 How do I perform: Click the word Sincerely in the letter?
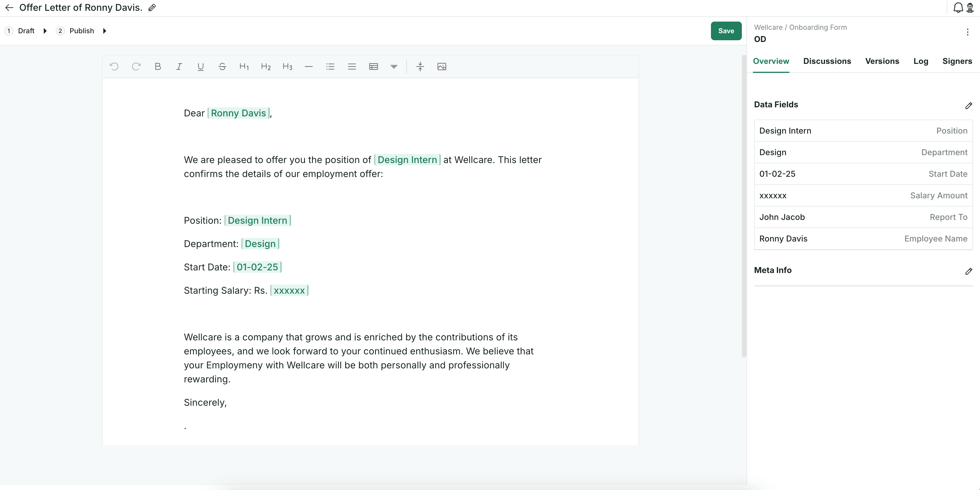(205, 402)
